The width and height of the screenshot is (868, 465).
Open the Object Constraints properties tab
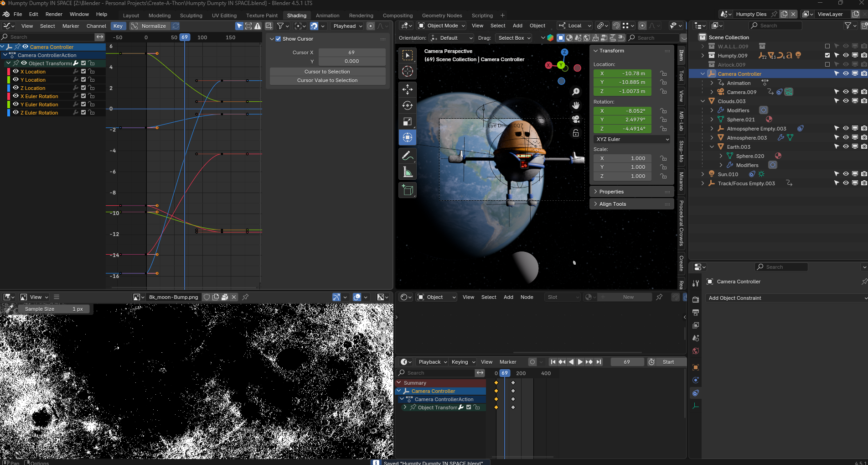tap(695, 393)
